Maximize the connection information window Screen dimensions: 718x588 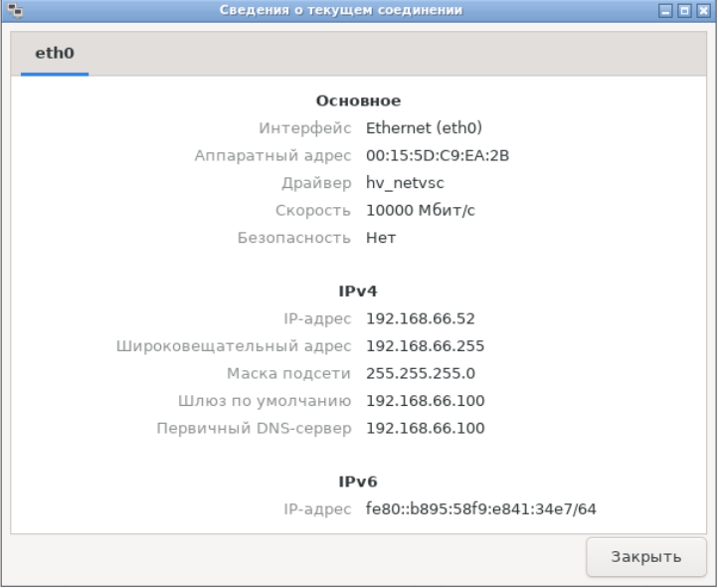point(683,11)
